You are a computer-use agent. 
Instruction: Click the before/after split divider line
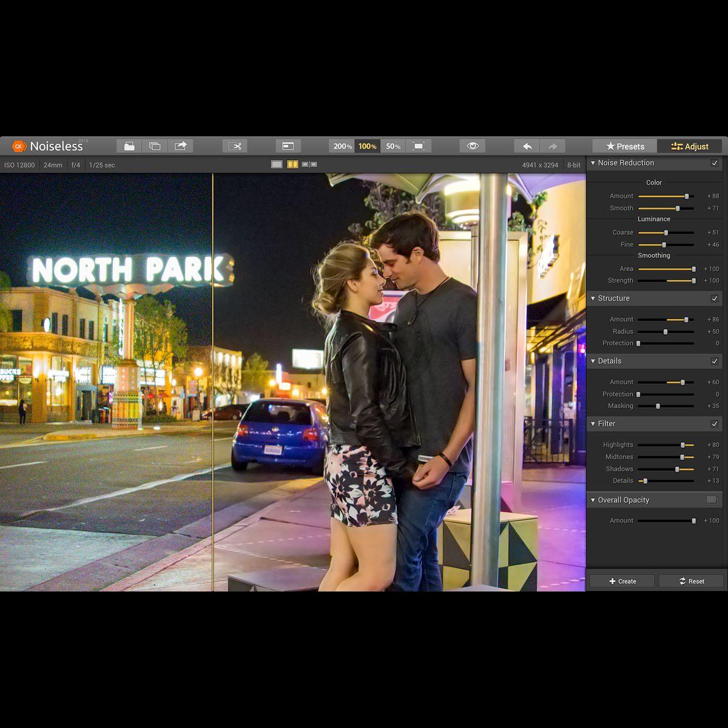tap(213, 382)
